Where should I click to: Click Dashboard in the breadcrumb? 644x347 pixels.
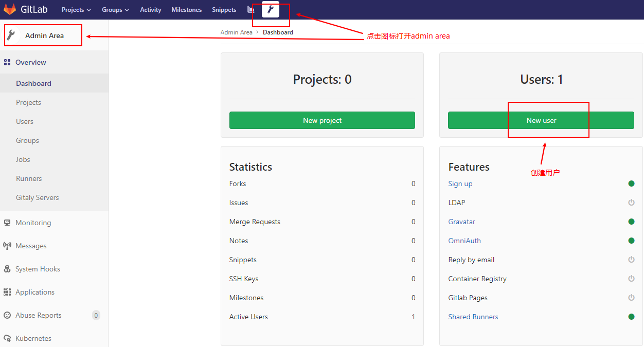click(278, 32)
